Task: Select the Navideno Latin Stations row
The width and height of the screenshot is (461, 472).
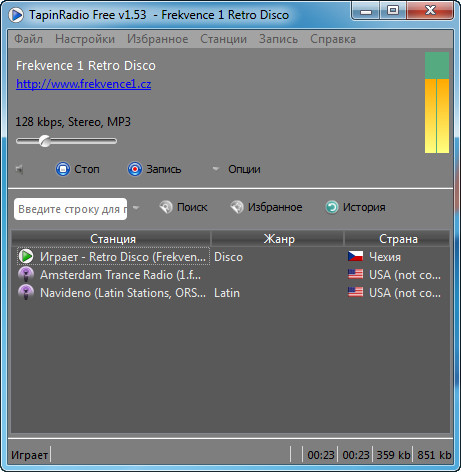Action: tap(123, 293)
